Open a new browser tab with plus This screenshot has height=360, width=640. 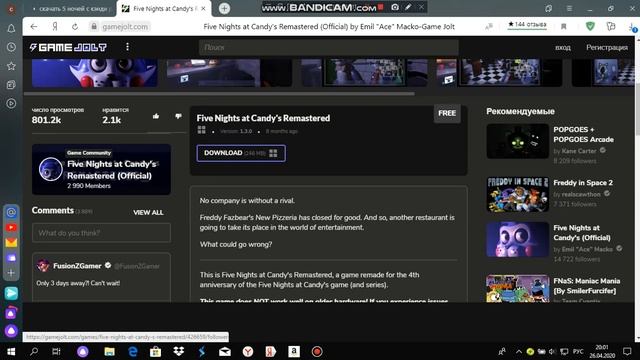click(x=224, y=8)
